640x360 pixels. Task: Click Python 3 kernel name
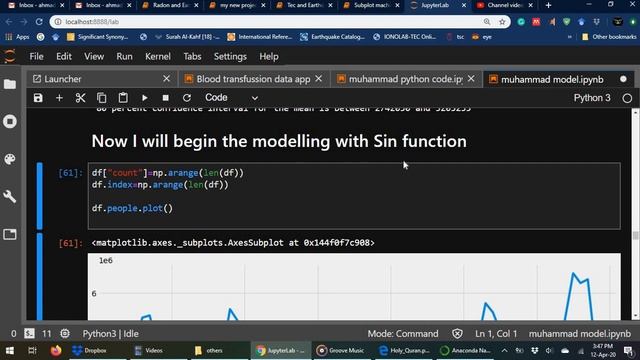tap(592, 98)
